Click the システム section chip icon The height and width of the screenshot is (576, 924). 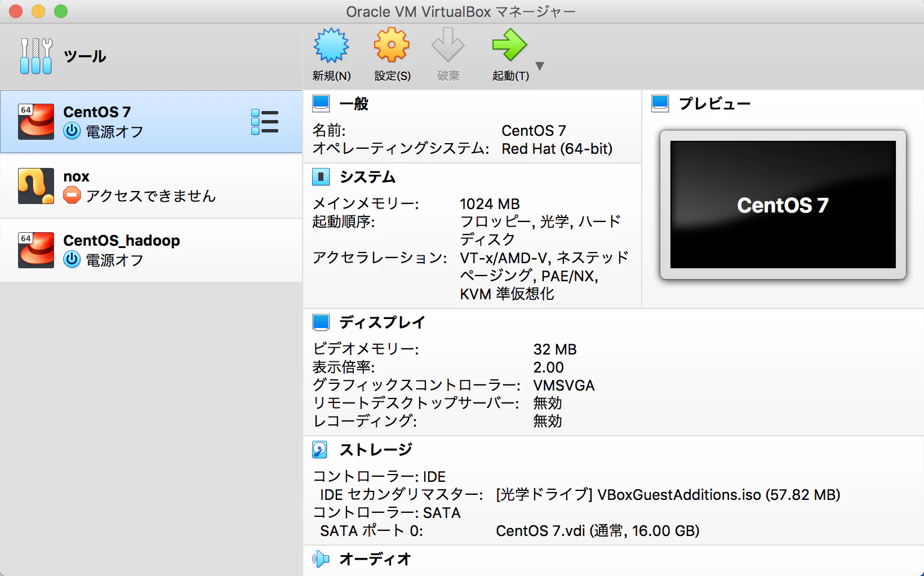click(x=321, y=176)
